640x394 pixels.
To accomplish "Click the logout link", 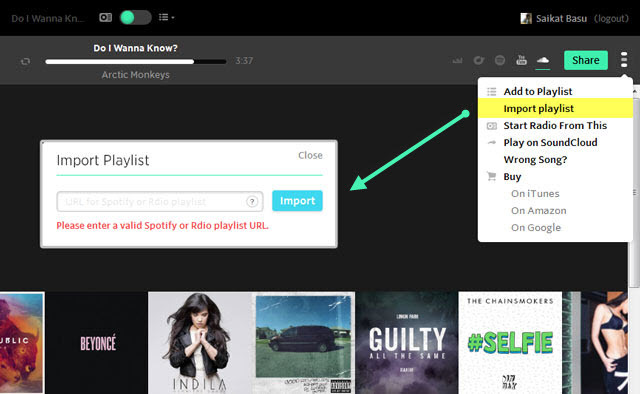I will coord(611,18).
